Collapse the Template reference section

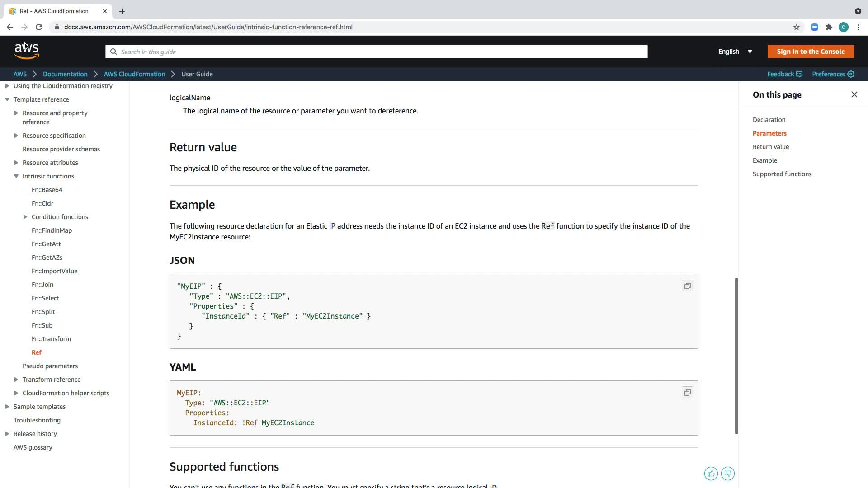pos(7,99)
